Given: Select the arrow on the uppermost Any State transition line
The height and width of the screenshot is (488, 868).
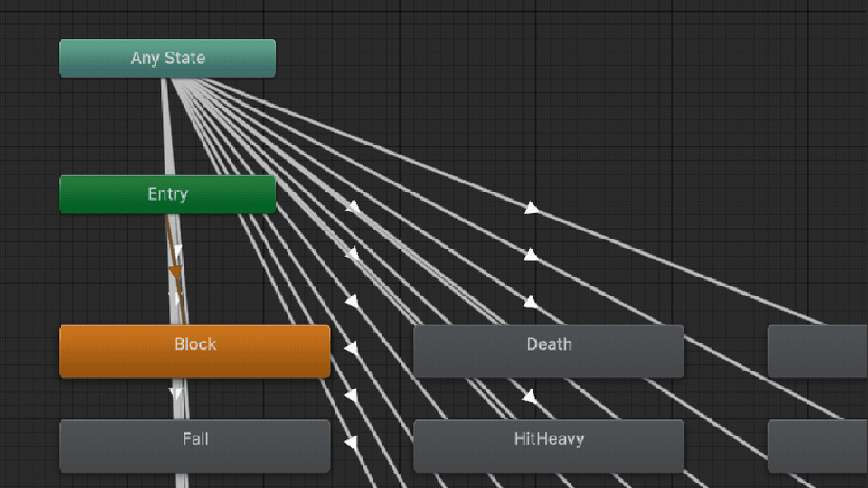Looking at the screenshot, I should [x=532, y=208].
